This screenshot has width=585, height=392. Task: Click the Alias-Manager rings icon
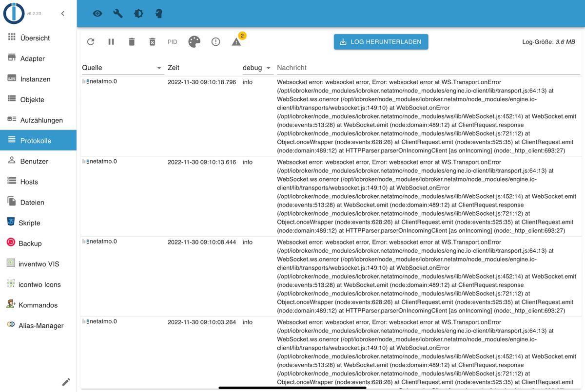(x=11, y=324)
